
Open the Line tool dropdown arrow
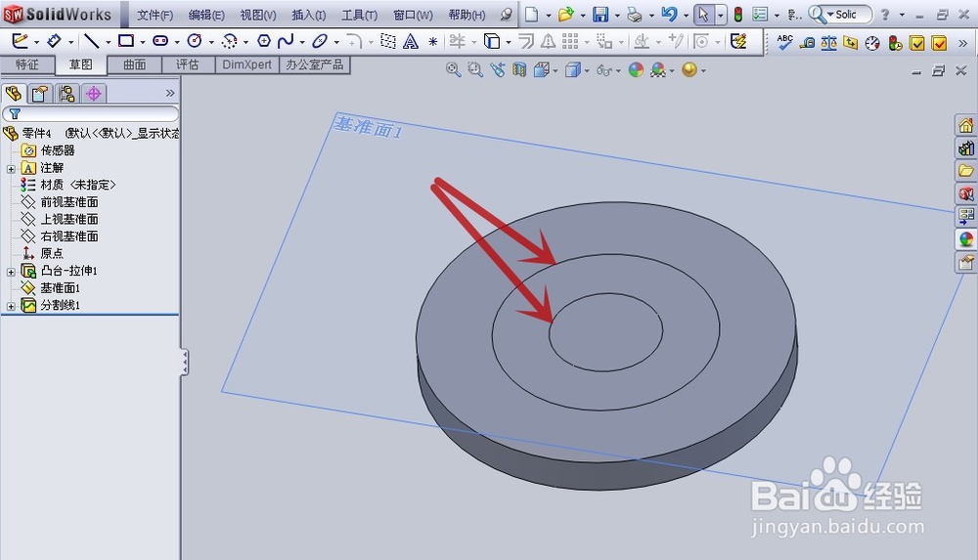click(x=108, y=42)
